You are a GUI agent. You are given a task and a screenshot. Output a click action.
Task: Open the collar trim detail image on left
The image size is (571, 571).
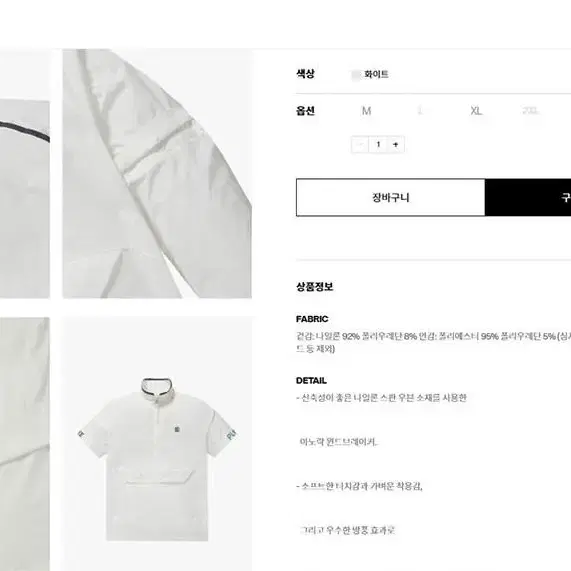tap(25, 199)
